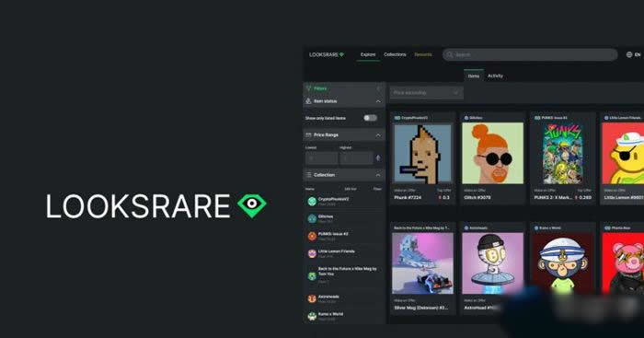
Task: Select the PUNKS Issue #2 collection avatar
Action: 312,236
